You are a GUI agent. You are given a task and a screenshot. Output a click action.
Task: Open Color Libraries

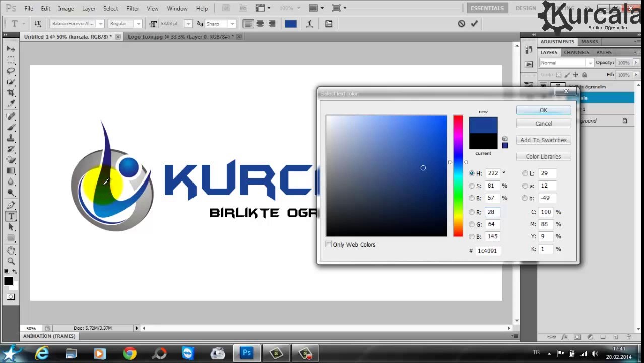coord(543,157)
